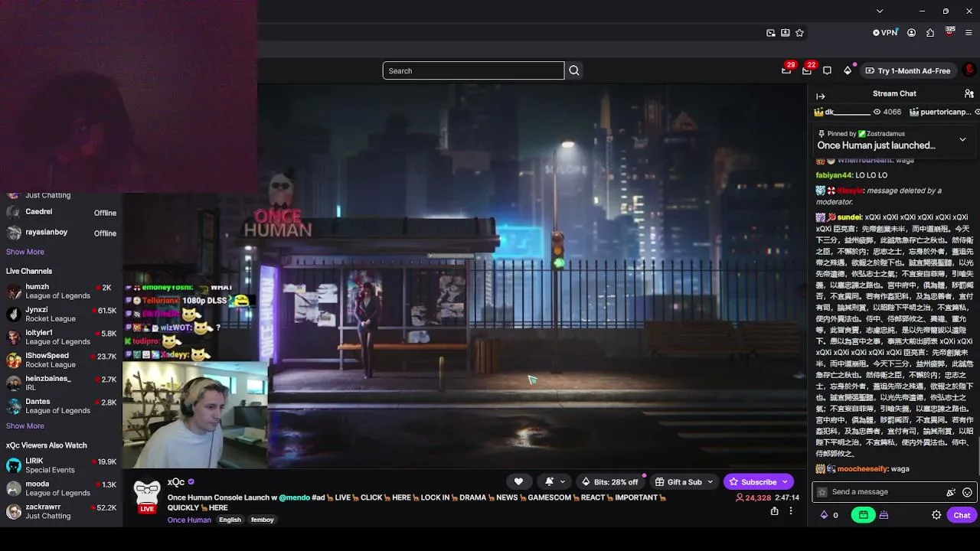
Task: Open the user profile avatar menu
Action: [x=969, y=70]
